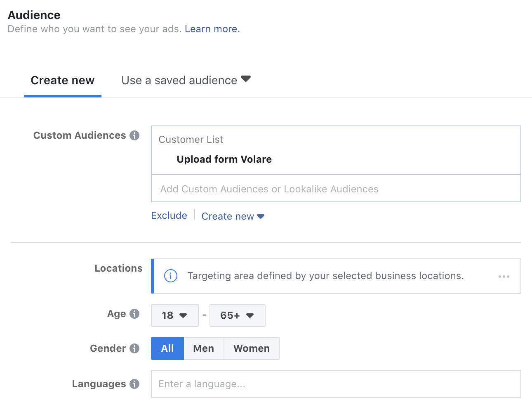The image size is (532, 412).
Task: Click the Exclude link
Action: point(169,215)
